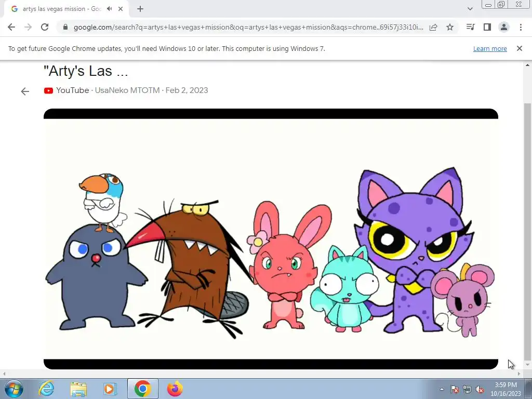Launch Internet Explorer from taskbar

46,389
